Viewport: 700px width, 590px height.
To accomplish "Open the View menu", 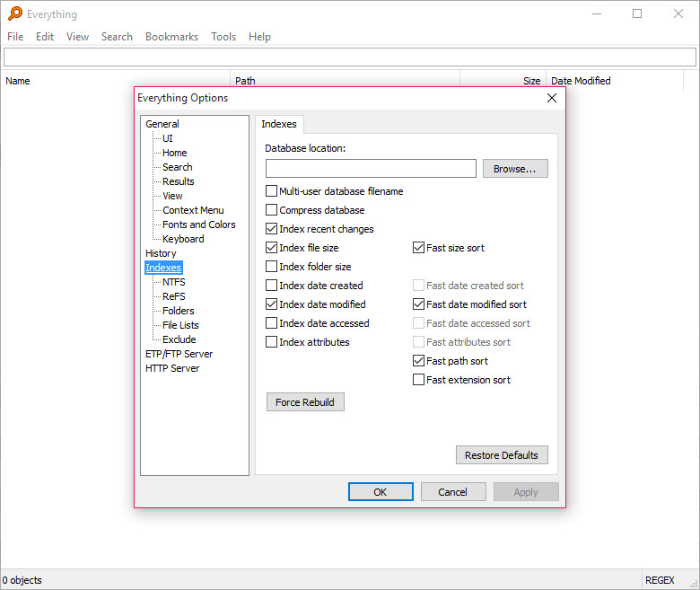I will [x=77, y=37].
